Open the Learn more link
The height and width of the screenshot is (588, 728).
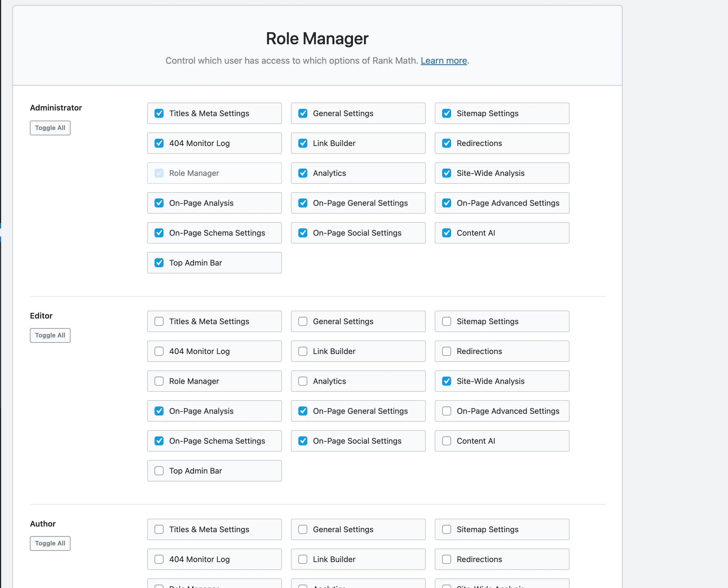(444, 61)
